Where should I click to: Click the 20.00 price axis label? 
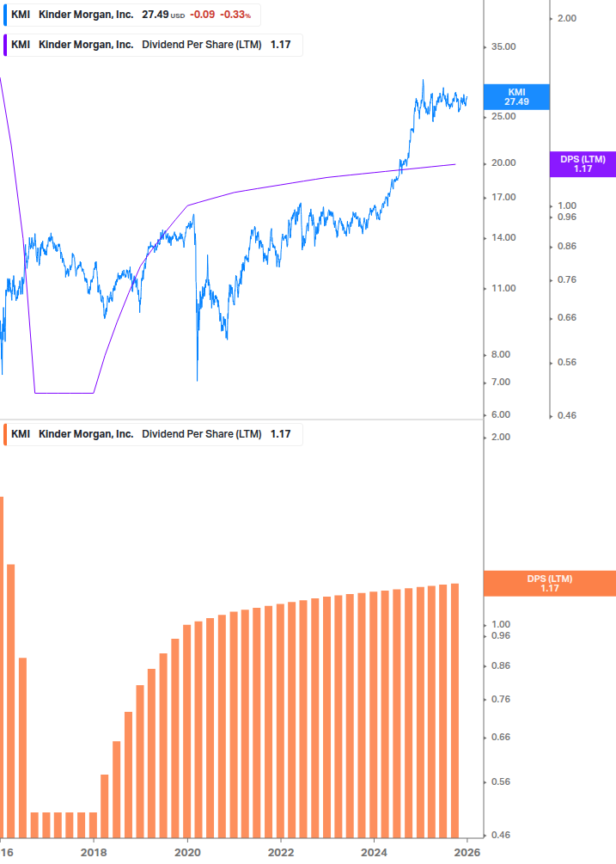click(x=503, y=162)
